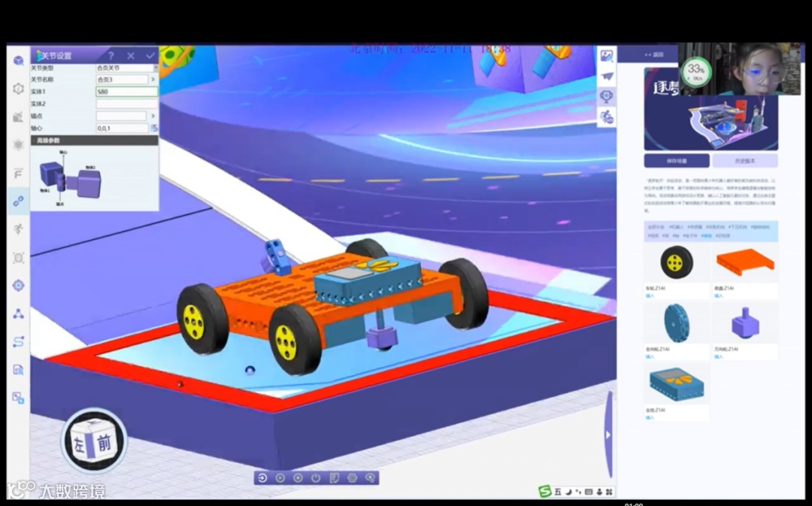Select the blue 全向轮 omni wheel thumbnail

677,323
